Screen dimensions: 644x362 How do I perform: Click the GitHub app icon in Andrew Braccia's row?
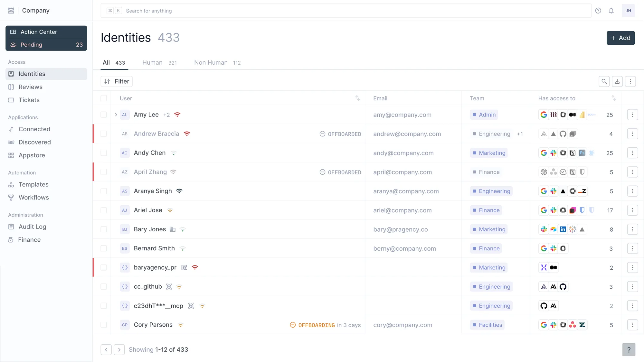coord(563,134)
